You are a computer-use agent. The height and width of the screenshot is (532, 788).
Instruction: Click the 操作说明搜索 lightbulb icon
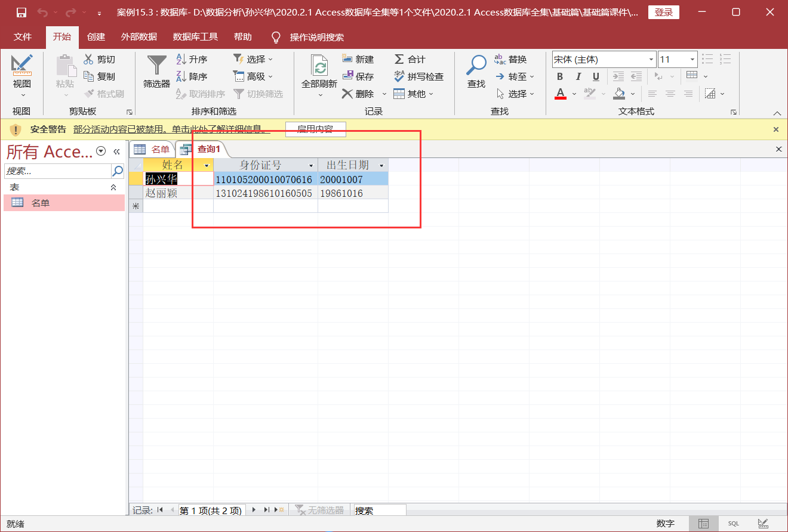click(276, 37)
